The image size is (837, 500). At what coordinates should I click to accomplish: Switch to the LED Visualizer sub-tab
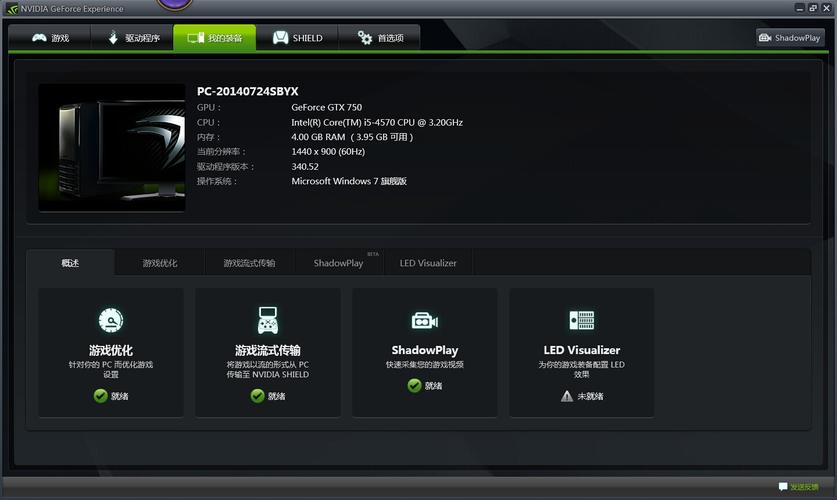pyautogui.click(x=428, y=263)
